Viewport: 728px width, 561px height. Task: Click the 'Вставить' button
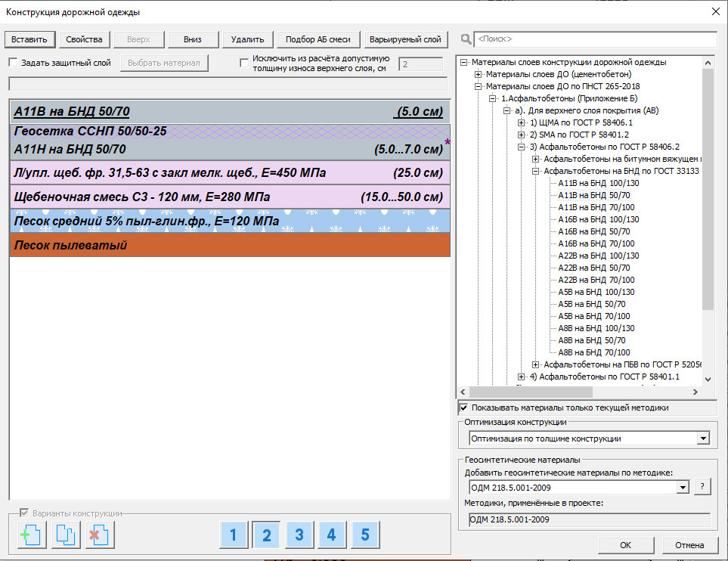point(29,39)
